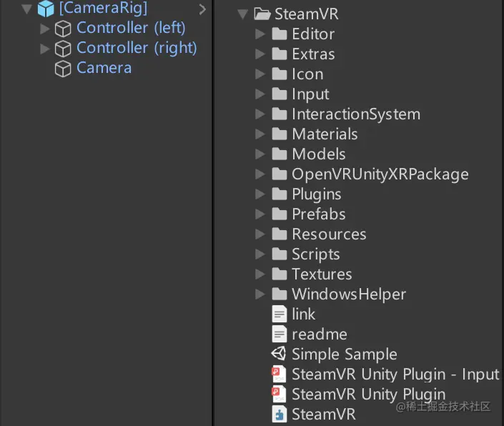Click the link text file icon
This screenshot has height=426, width=504.
[279, 314]
